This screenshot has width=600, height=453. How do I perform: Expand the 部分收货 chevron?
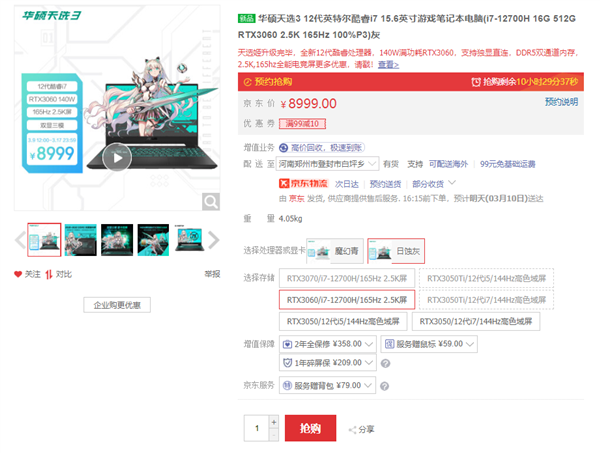click(452, 183)
